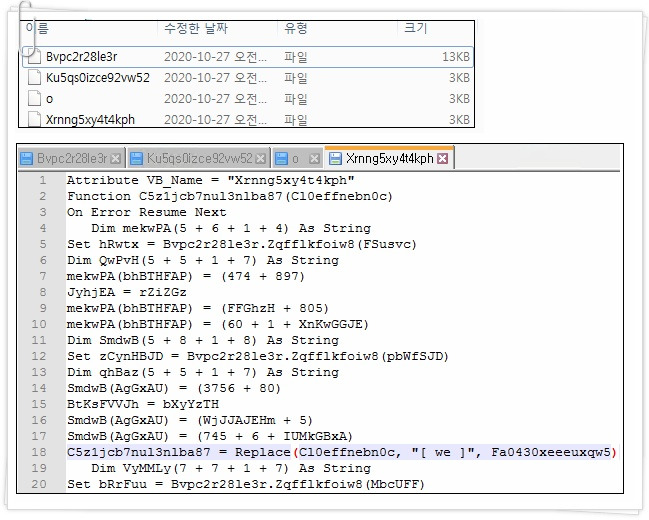The width and height of the screenshot is (649, 520).
Task: Click the file icon next to 'o'
Action: tap(34, 99)
